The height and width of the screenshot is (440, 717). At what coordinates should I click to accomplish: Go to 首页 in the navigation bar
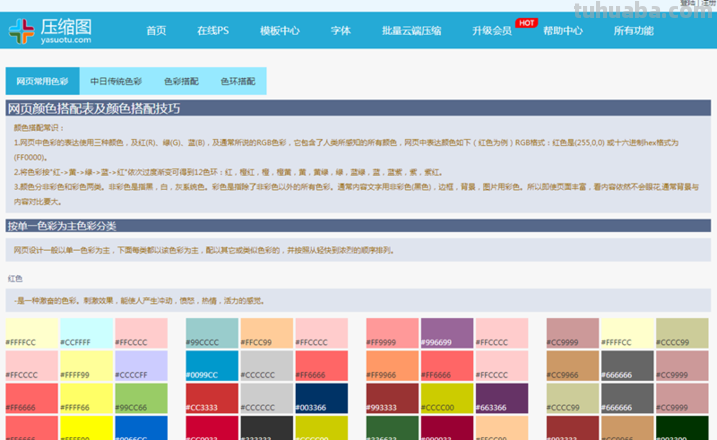156,31
